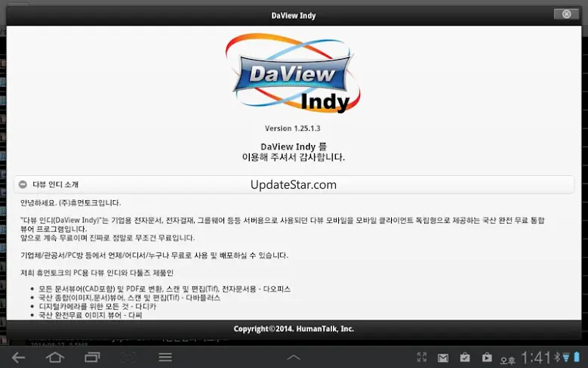Expand the bottom panel up-chevron

294,357
